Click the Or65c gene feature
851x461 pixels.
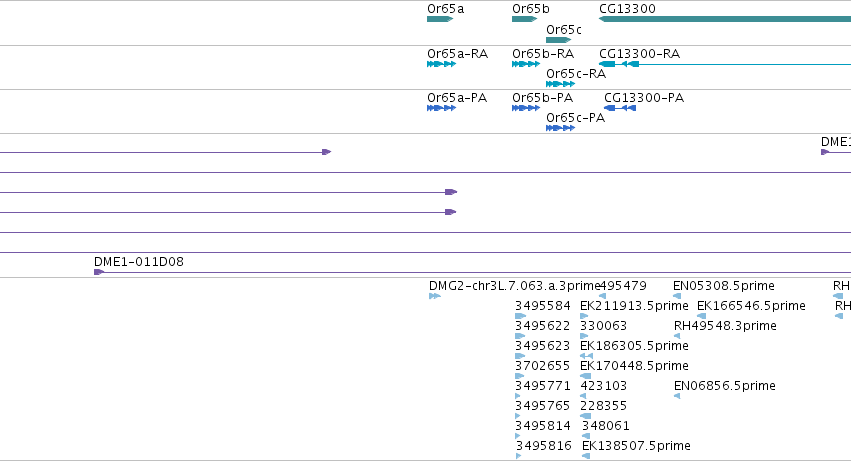click(558, 40)
